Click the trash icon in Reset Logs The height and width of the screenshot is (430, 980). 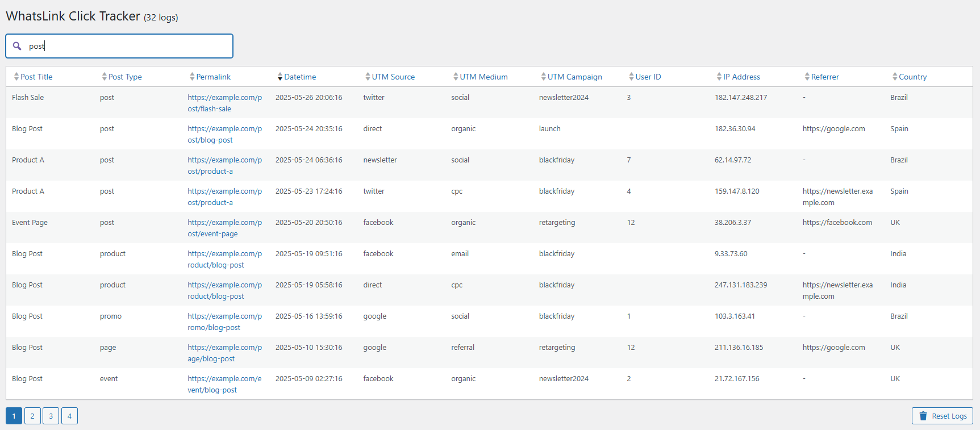[x=923, y=416]
